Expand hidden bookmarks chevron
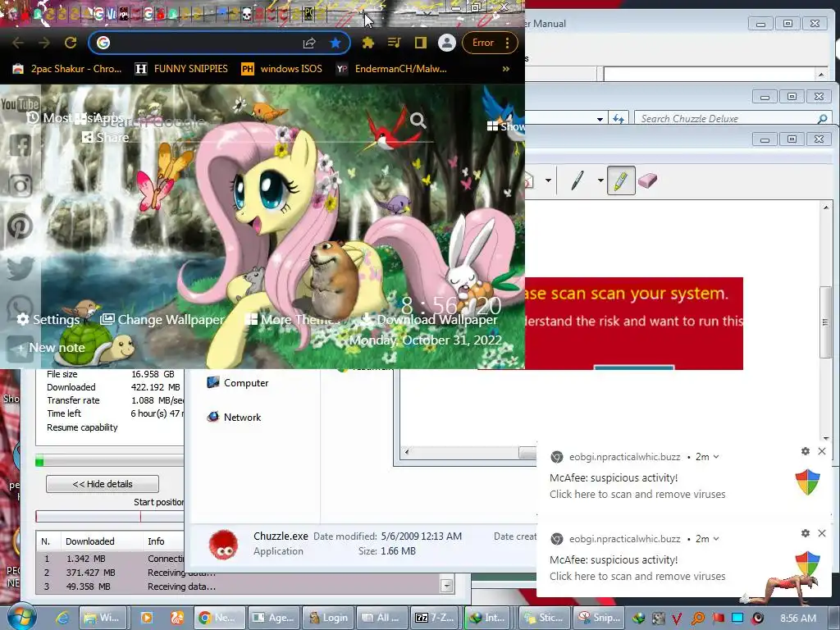Viewport: 840px width, 630px height. (x=505, y=69)
